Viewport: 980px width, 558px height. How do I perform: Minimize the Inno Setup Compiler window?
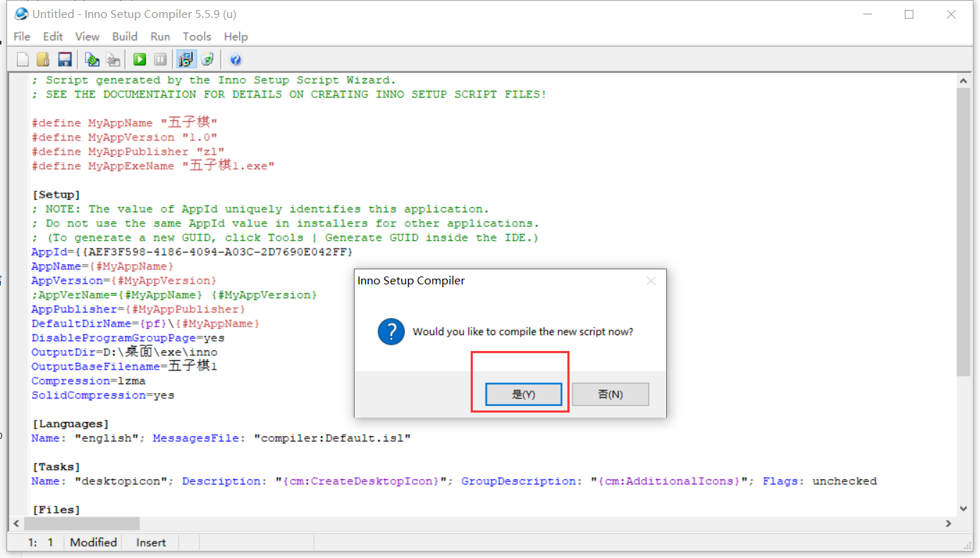(867, 14)
